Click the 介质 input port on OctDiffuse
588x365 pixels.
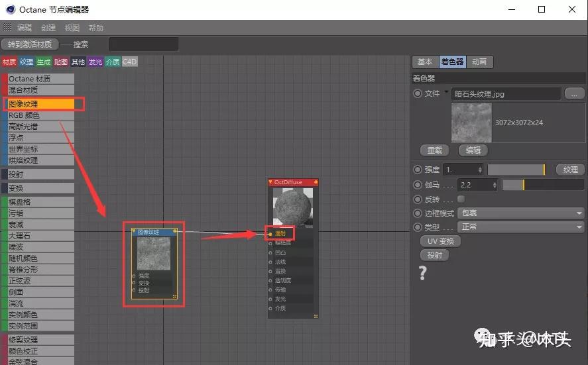(x=270, y=308)
